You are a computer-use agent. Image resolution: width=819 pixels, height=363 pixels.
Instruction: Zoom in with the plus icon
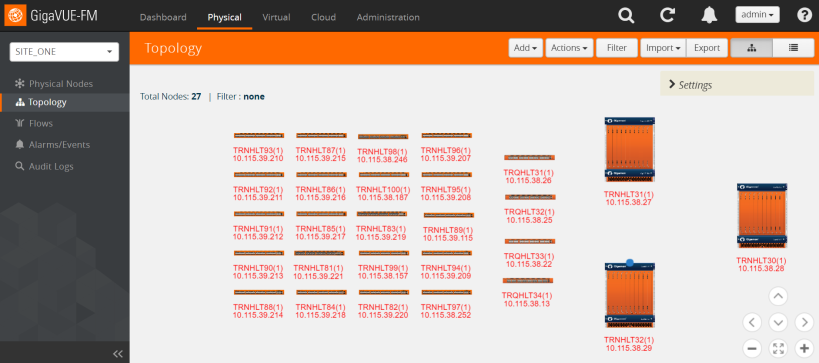point(804,348)
